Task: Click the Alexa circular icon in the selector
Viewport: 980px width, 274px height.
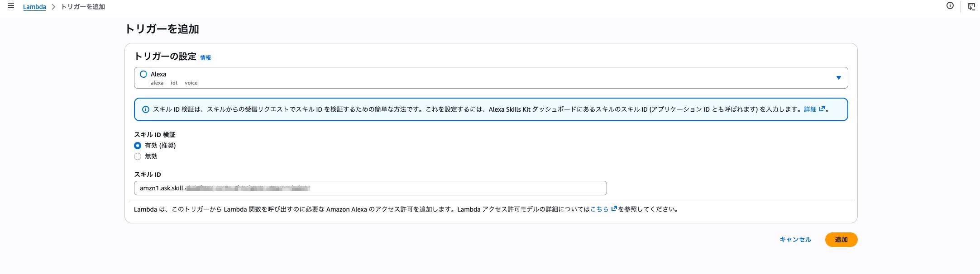Action: [x=143, y=74]
